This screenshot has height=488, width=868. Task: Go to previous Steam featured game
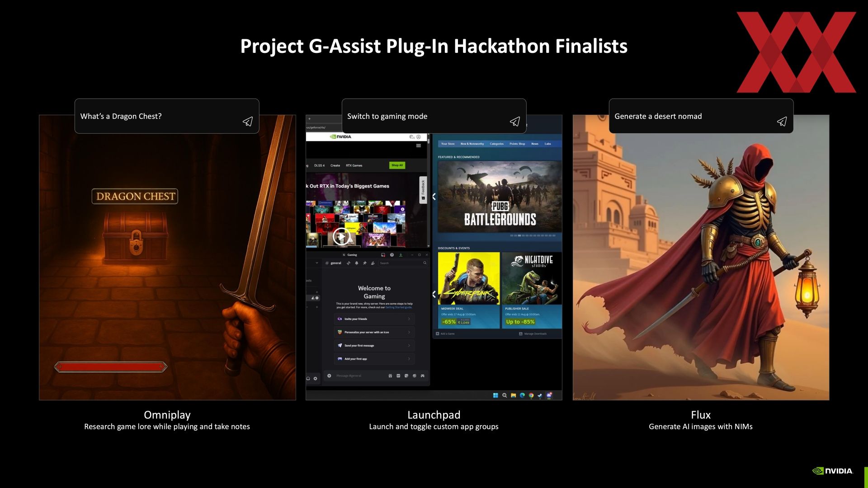pyautogui.click(x=434, y=197)
